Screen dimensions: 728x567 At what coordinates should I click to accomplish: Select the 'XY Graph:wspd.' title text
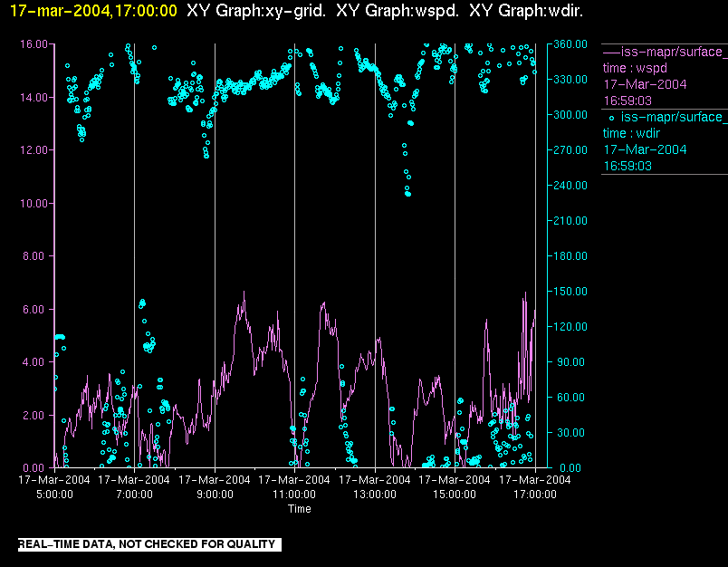[398, 11]
